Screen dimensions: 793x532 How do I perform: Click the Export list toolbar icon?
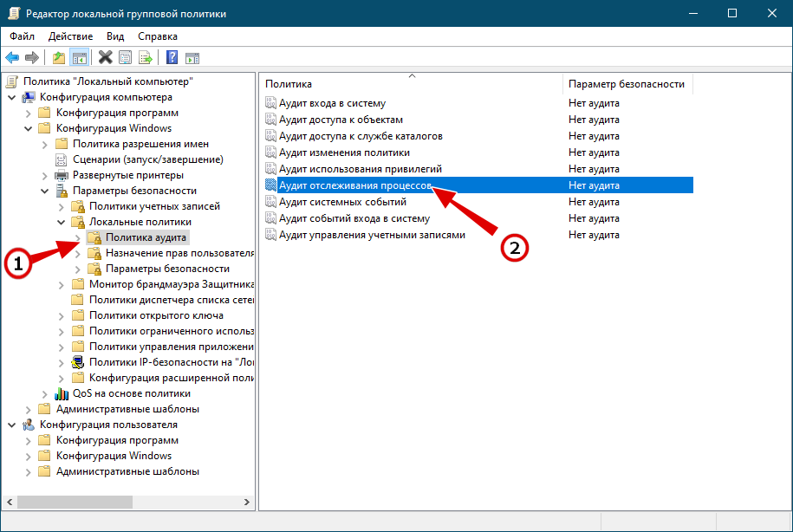(x=146, y=58)
